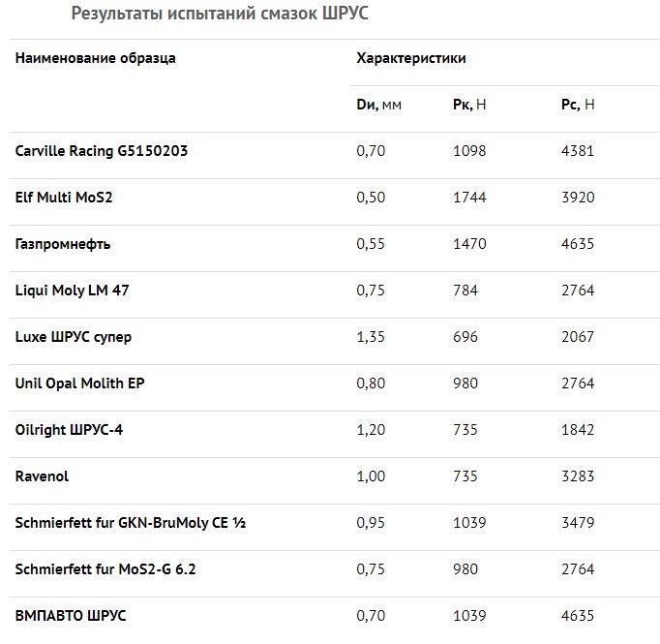The width and height of the screenshot is (660, 644).
Task: Select the Liqui Moly LM 47 row name
Action: tap(72, 291)
